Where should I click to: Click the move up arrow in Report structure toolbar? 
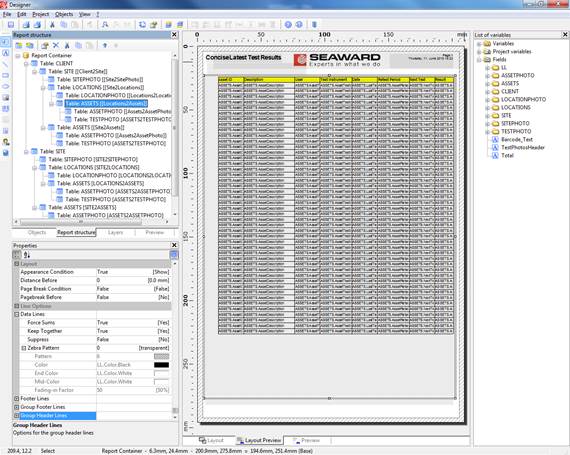105,45
